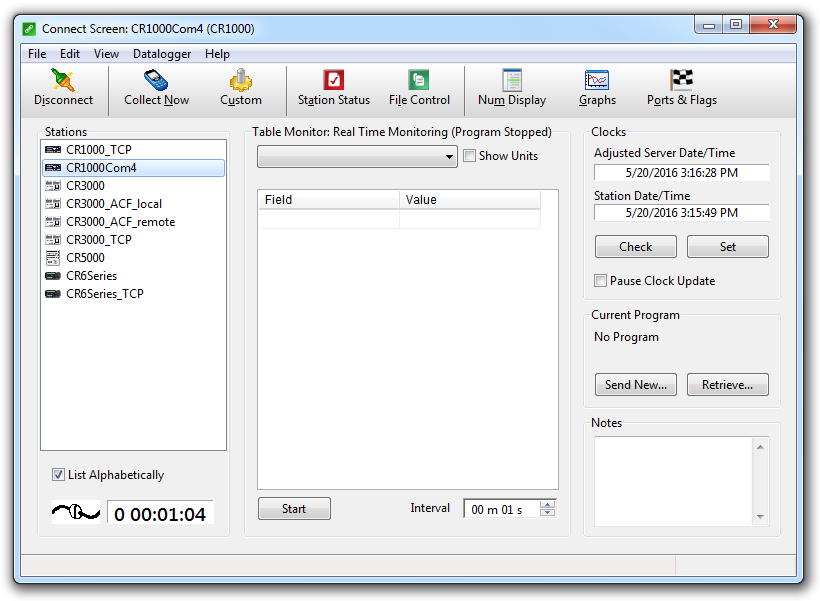Select CR6Series_TCP station name
The image size is (820, 601).
[105, 294]
